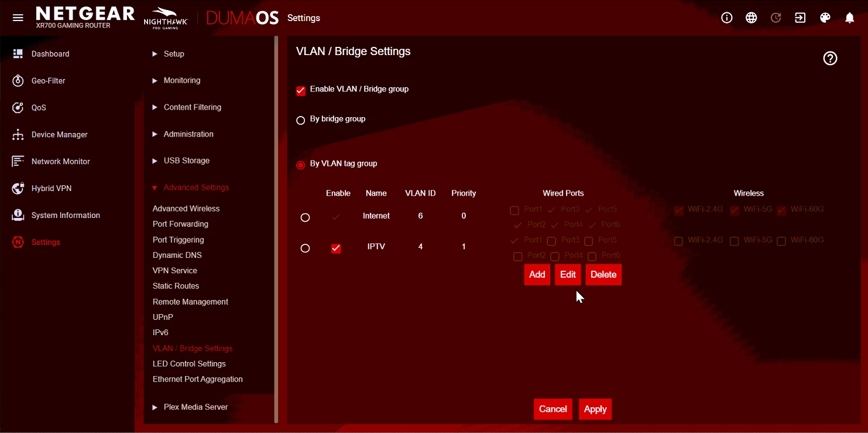Toggle WiFi-60G checkbox in the Internet row

click(x=781, y=210)
